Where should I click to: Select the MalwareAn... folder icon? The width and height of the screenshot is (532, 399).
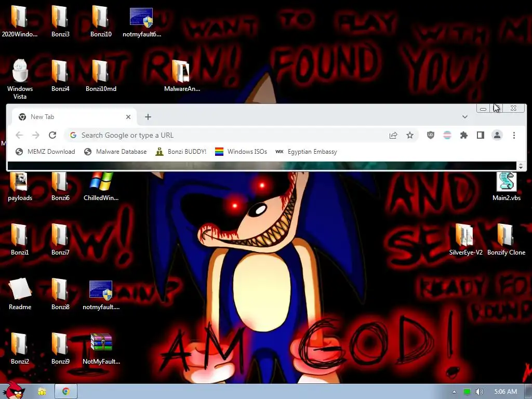[x=182, y=75]
